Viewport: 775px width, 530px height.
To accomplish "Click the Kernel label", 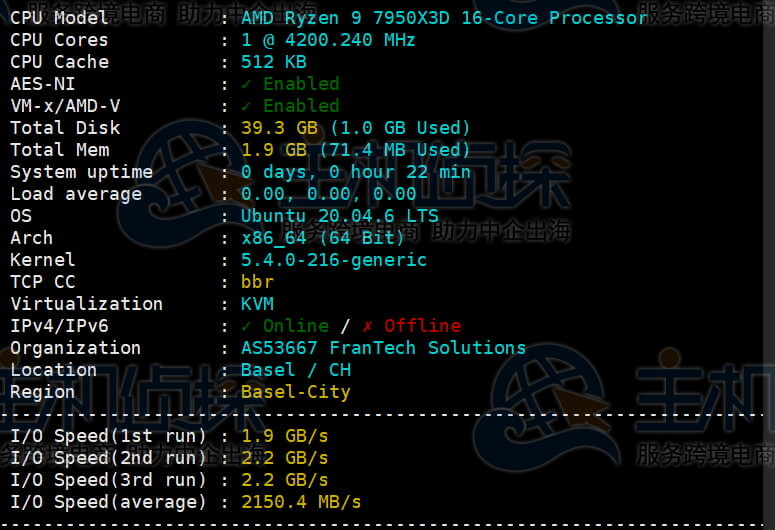I will (43, 260).
